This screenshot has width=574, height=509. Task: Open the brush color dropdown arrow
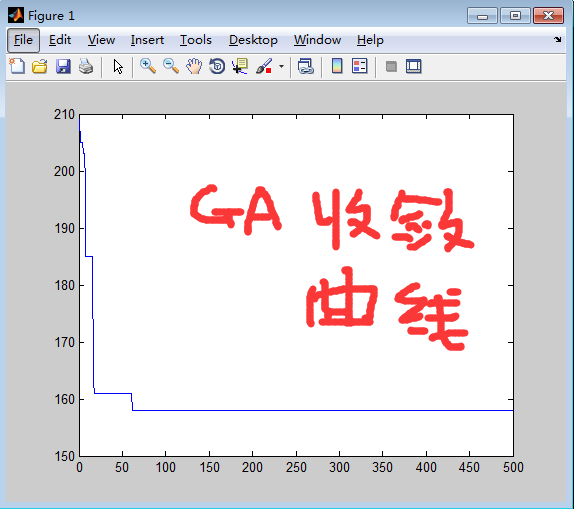point(281,67)
